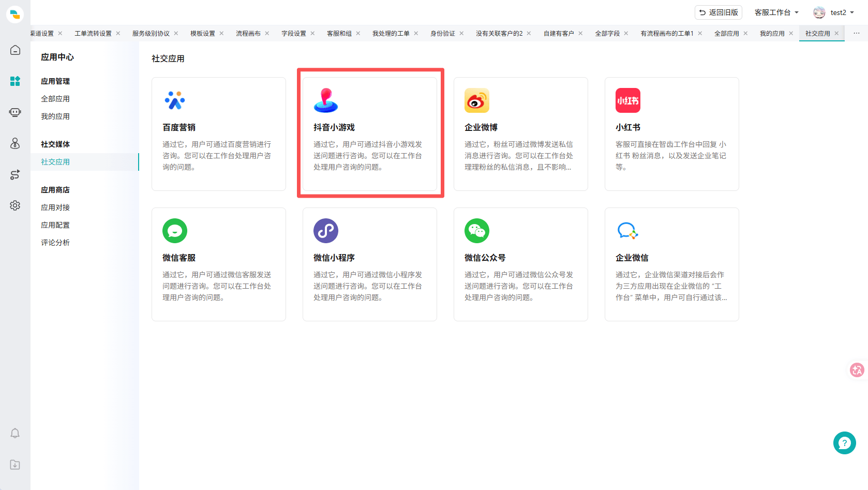Click the test2 user avatar
868x490 pixels.
point(819,12)
